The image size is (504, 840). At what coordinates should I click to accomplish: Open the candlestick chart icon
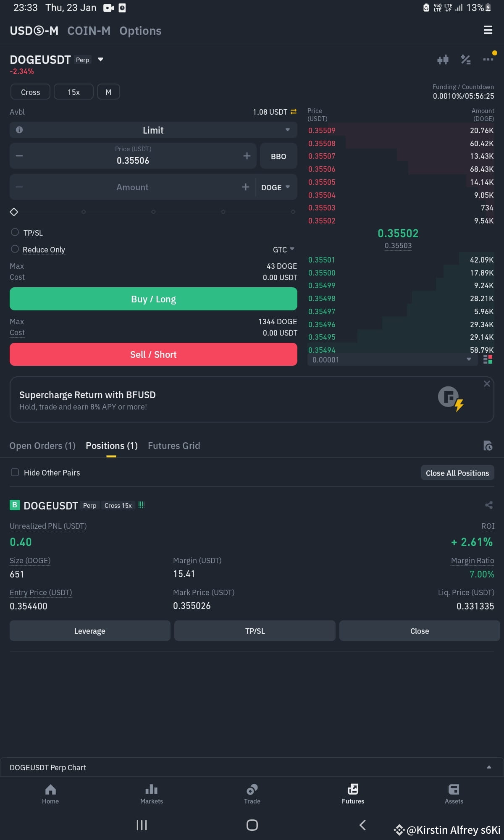(x=443, y=60)
